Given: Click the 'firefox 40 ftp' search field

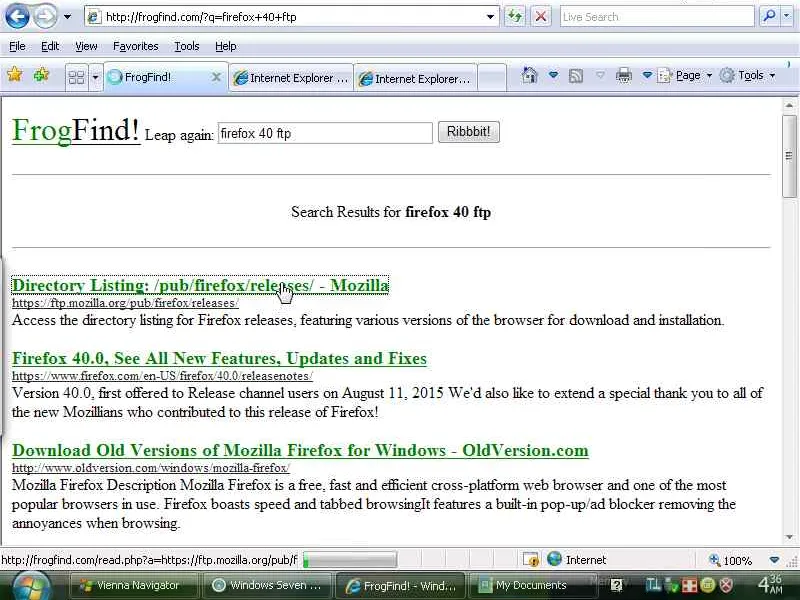Looking at the screenshot, I should [325, 133].
